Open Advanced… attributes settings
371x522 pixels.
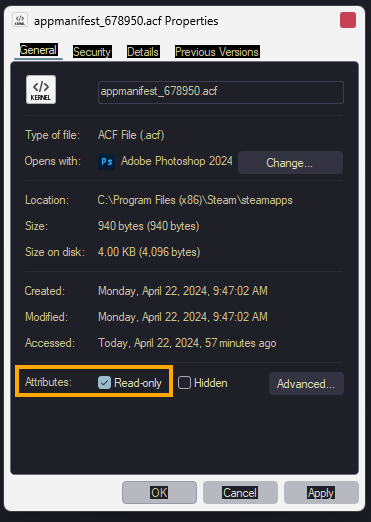[x=306, y=384]
